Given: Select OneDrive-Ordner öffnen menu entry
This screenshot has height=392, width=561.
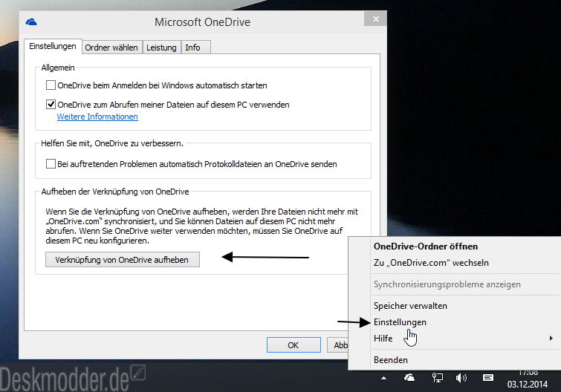Looking at the screenshot, I should coord(425,246).
